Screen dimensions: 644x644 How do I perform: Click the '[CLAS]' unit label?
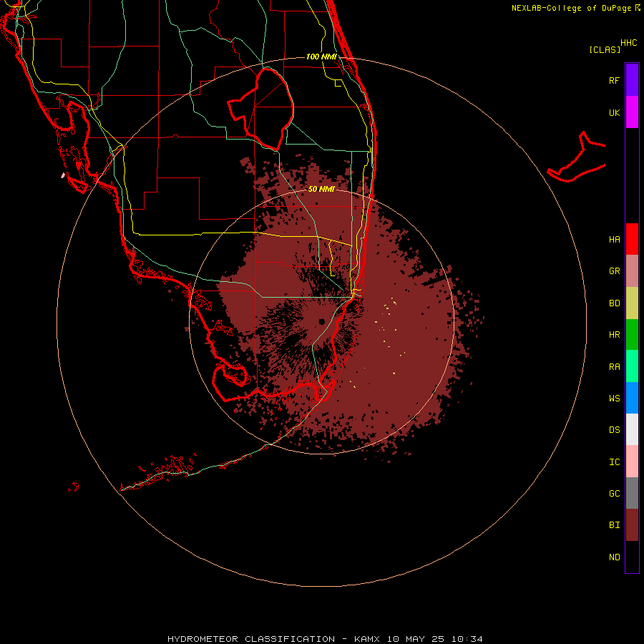click(x=605, y=49)
